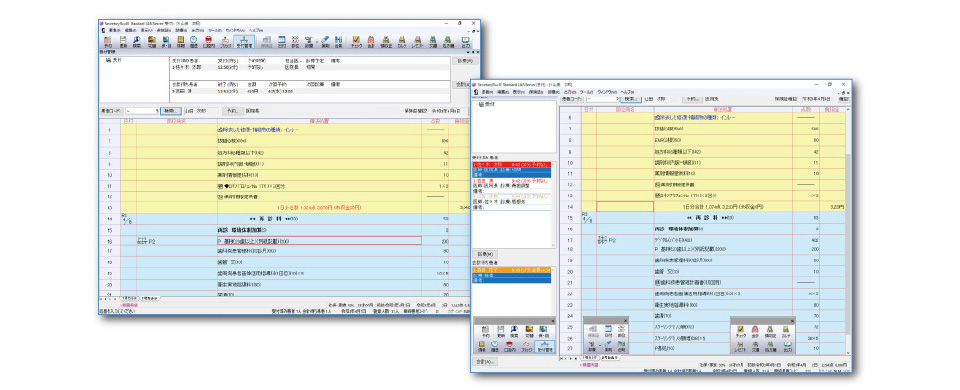Click 予約 icon in right window floating palette
Screen dimensions: 960x390
pyautogui.click(x=486, y=331)
